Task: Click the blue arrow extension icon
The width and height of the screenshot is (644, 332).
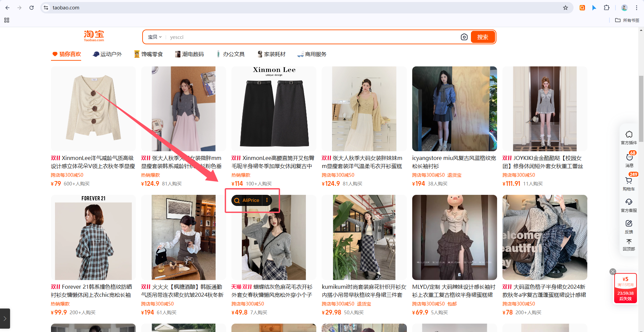Action: coord(594,7)
